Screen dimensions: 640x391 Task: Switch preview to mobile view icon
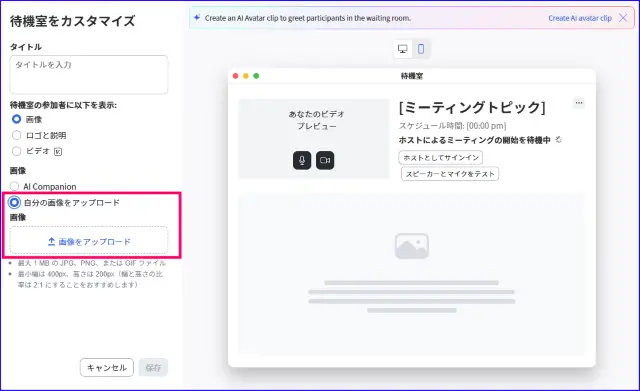point(421,49)
